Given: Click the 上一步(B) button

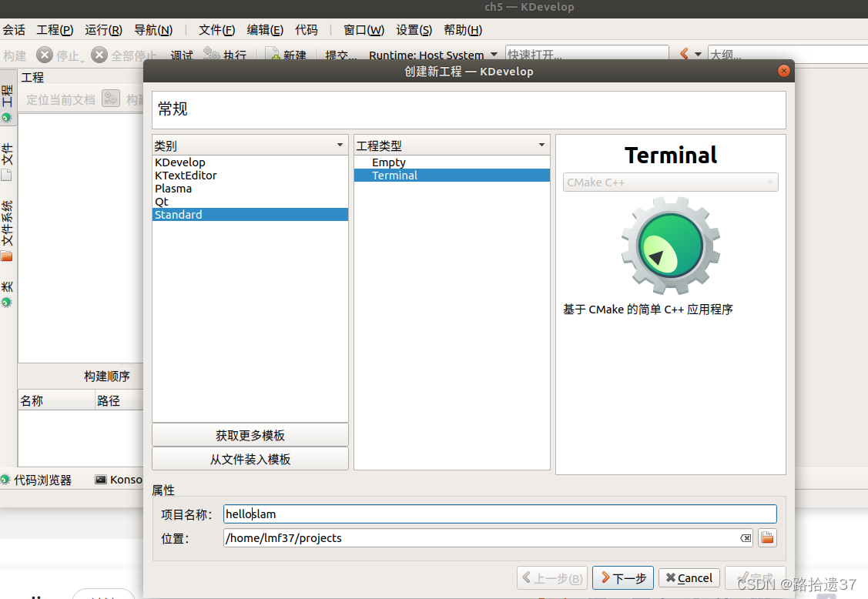Looking at the screenshot, I should coord(552,578).
